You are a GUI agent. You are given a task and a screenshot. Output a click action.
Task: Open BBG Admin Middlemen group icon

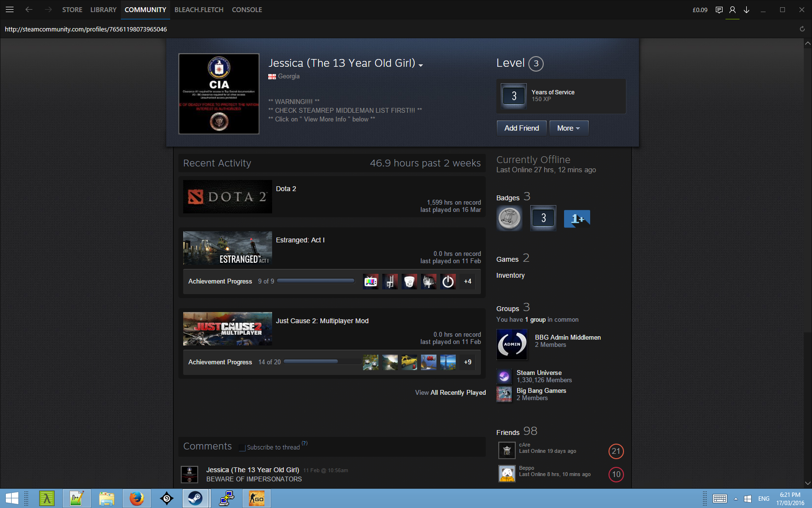click(512, 344)
